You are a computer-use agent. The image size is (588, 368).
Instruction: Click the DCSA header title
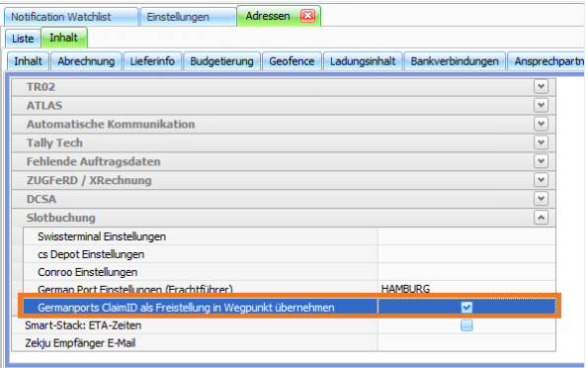pos(42,199)
